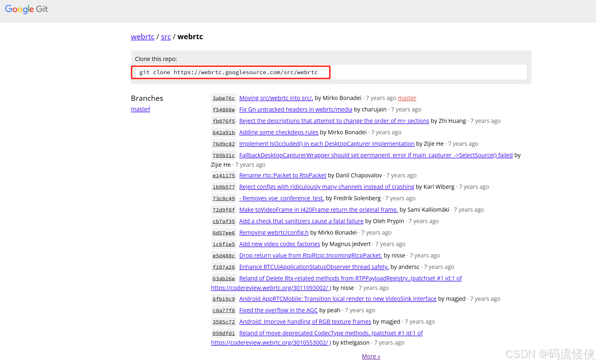The image size is (596, 364).
Task: Open 'Rename rtp::Packet to RtpPacket' commit
Action: (x=283, y=175)
